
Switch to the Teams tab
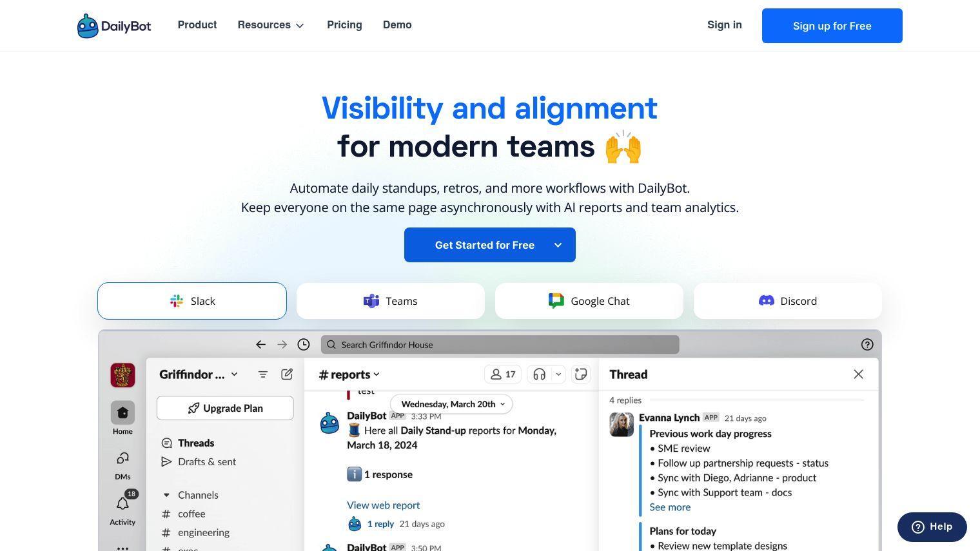point(391,301)
